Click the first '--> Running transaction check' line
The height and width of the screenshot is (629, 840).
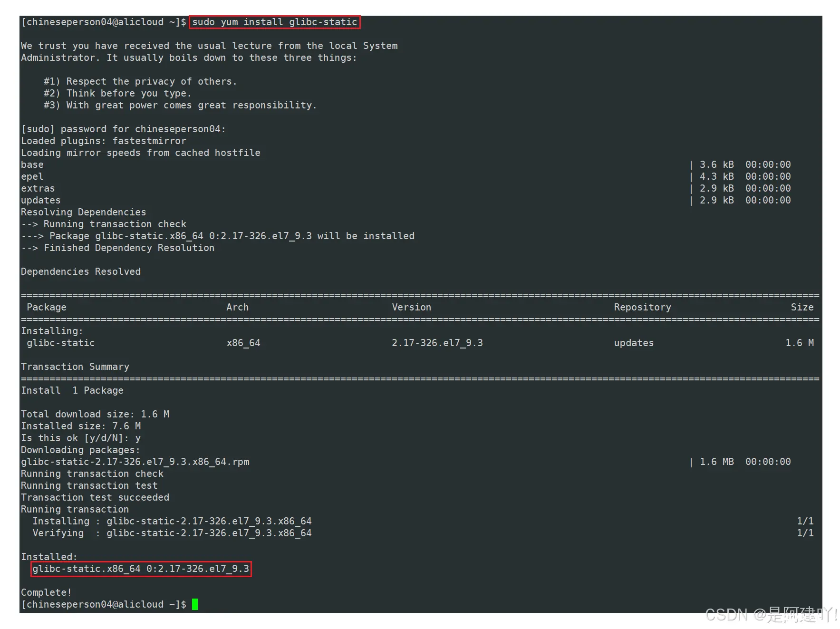(104, 224)
